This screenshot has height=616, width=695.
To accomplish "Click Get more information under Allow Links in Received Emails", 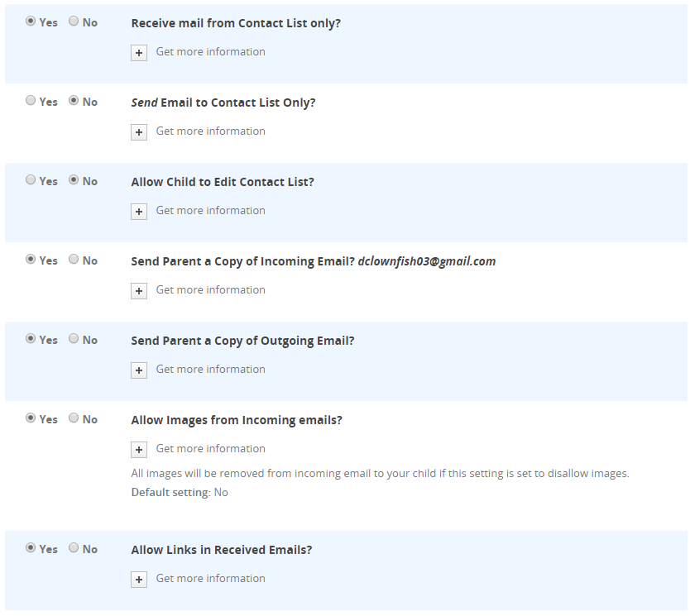I will click(x=210, y=578).
